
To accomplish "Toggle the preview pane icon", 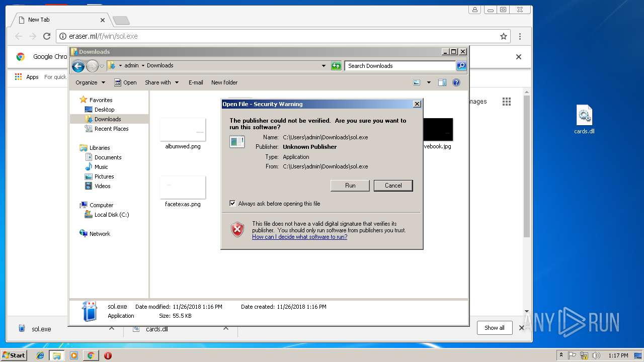I will tap(442, 82).
